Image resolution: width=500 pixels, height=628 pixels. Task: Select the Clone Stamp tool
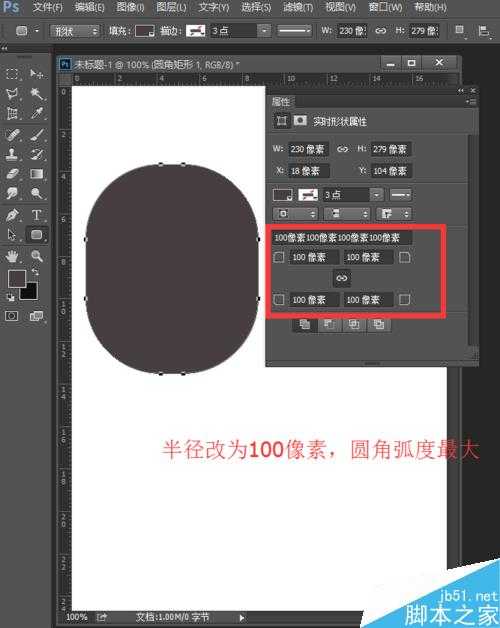pyautogui.click(x=12, y=154)
